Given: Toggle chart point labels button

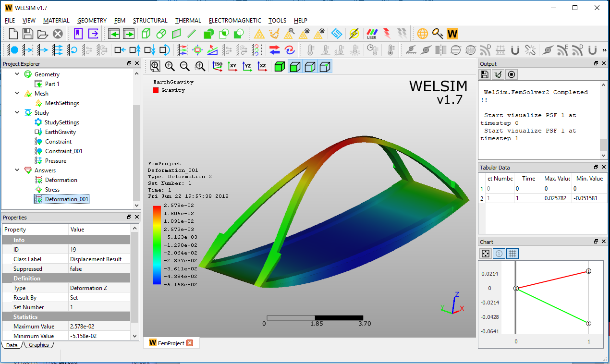Looking at the screenshot, I should tap(499, 253).
